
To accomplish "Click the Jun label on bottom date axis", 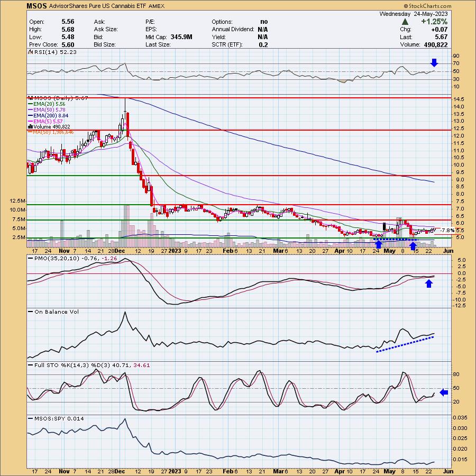I will pos(448,471).
